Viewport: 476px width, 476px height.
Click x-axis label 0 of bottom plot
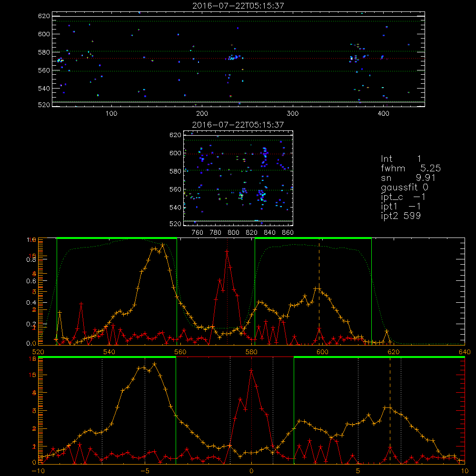tap(251, 471)
